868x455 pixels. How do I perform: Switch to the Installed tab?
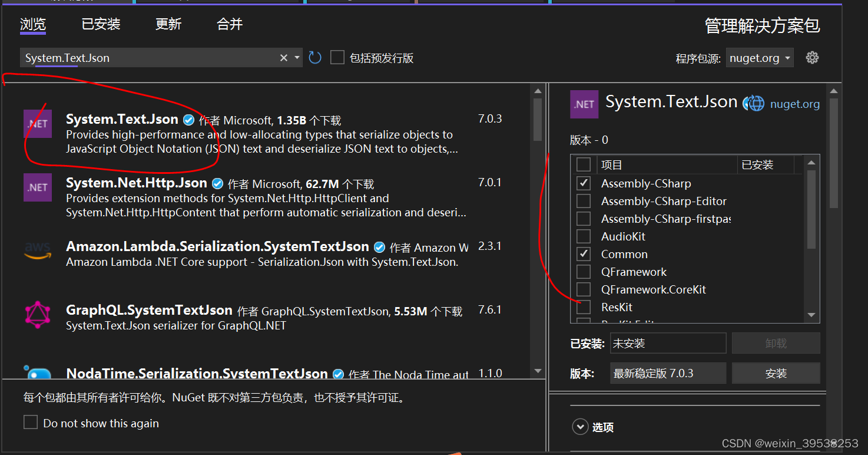coord(101,24)
